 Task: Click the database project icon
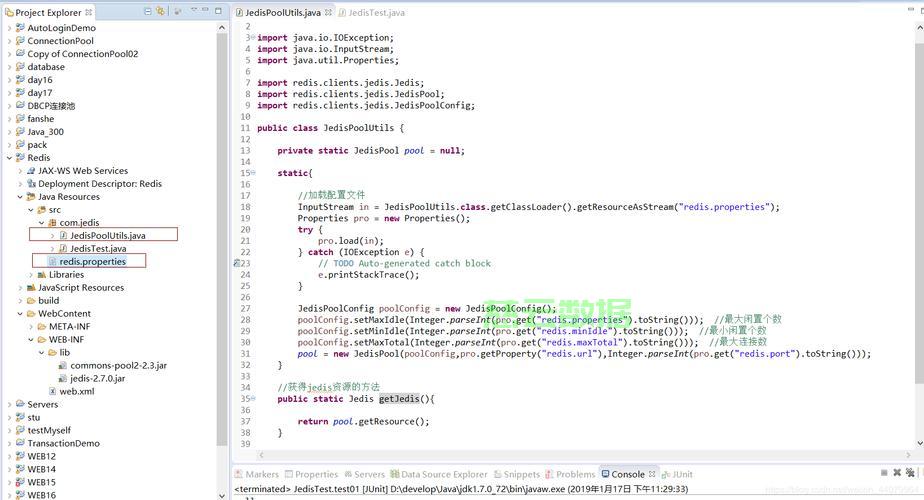(20, 66)
